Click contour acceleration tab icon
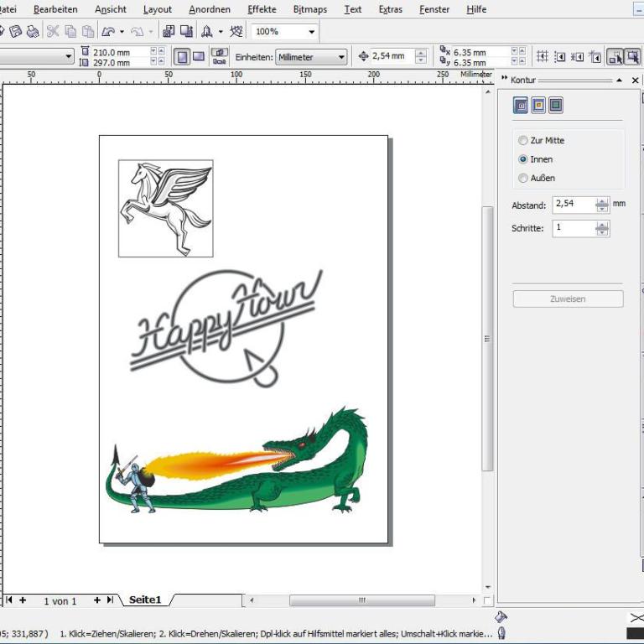This screenshot has width=644, height=644. pos(556,106)
